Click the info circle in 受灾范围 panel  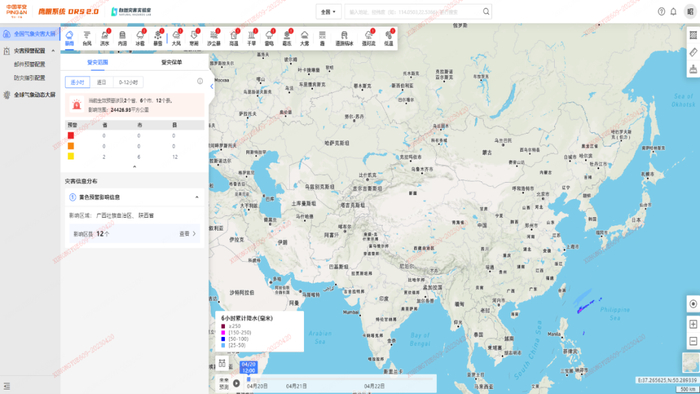click(200, 81)
